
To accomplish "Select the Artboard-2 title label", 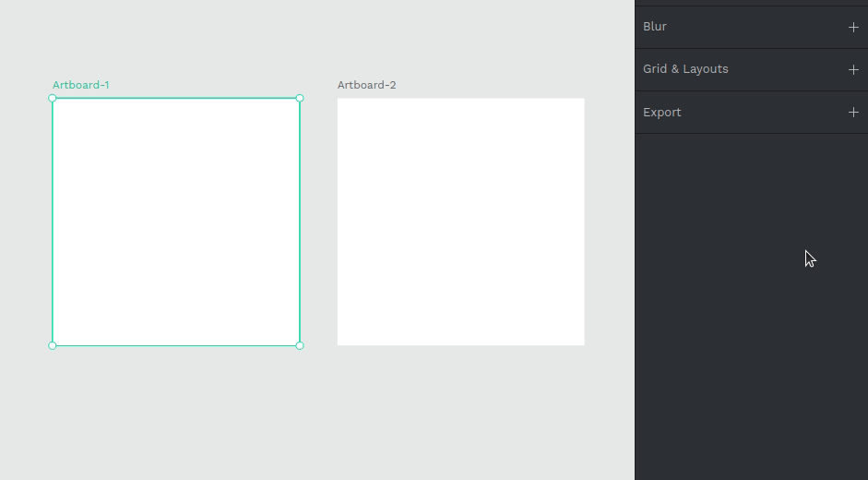I will click(x=366, y=85).
